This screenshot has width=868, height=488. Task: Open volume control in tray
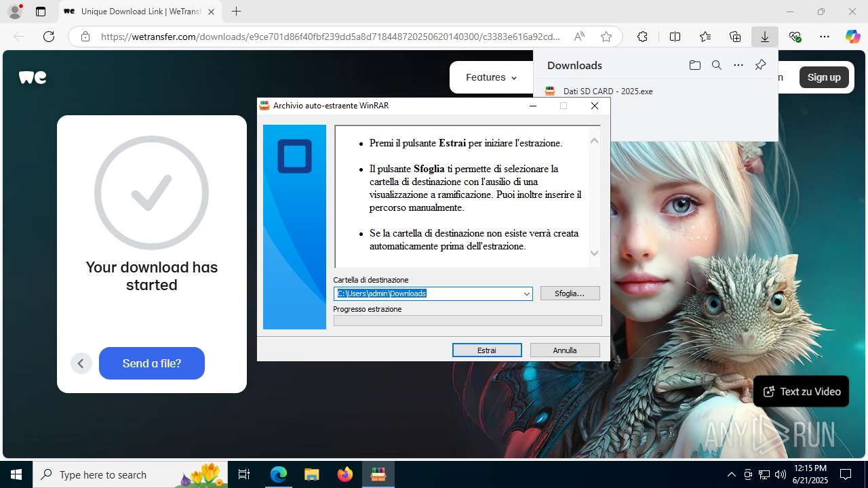(780, 474)
